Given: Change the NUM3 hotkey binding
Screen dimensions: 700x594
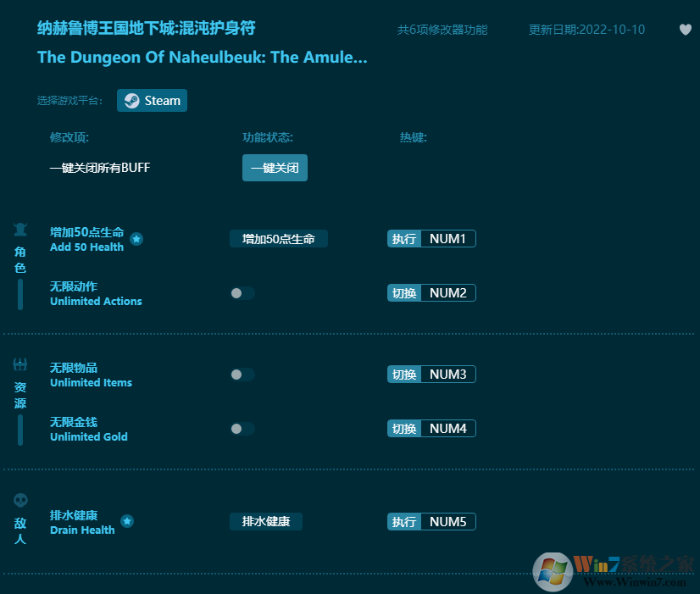Looking at the screenshot, I should (447, 375).
